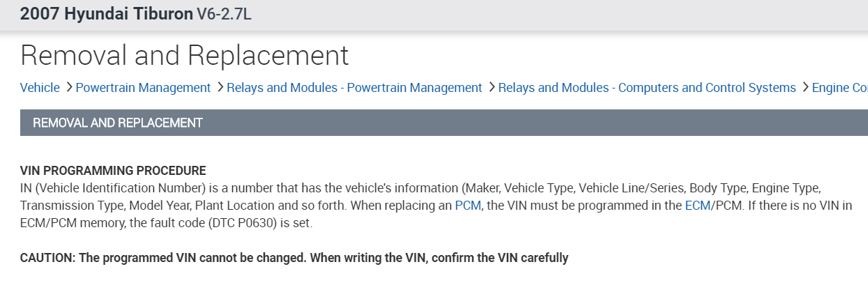The width and height of the screenshot is (868, 292).
Task: Click the chevron before the Engine breadcrumb
Action: (805, 88)
